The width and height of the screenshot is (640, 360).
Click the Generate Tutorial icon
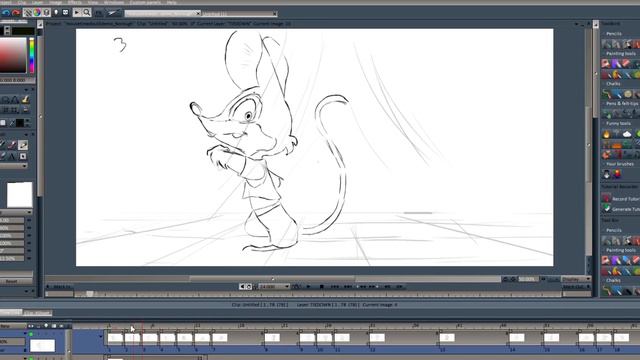tap(607, 209)
